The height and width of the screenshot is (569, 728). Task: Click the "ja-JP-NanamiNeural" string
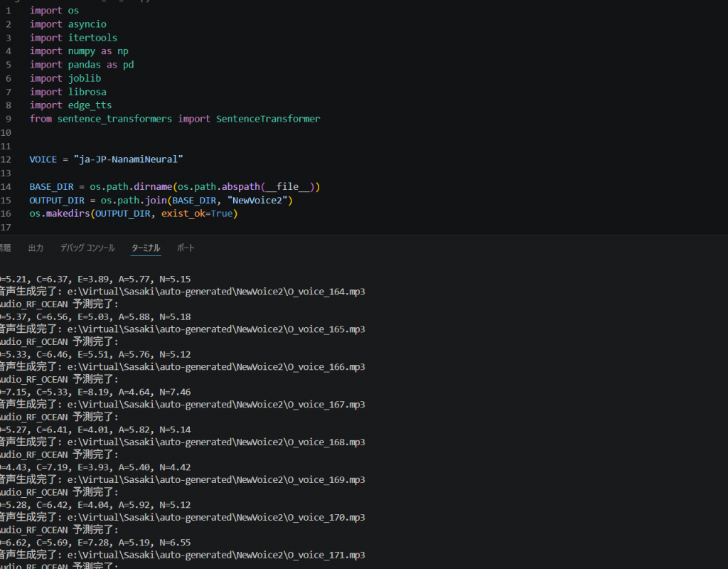tap(128, 159)
